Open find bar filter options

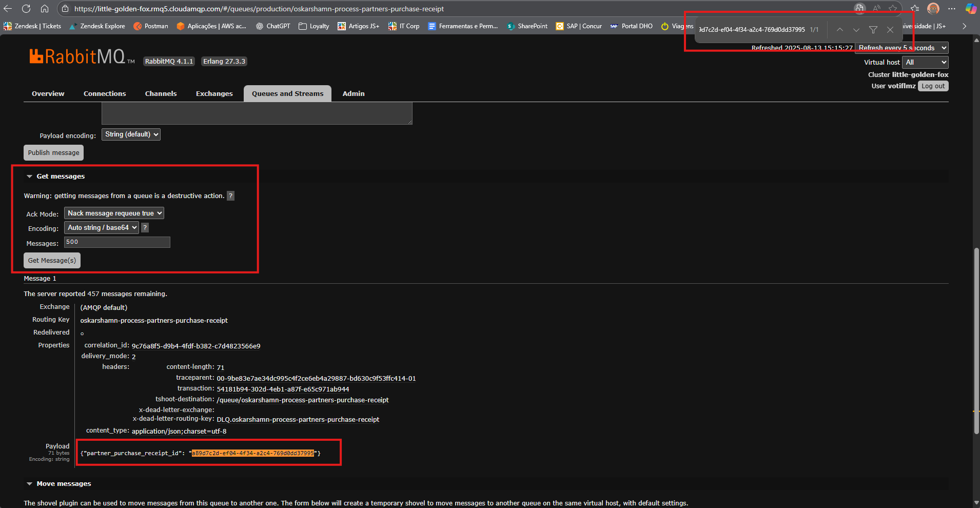point(873,30)
